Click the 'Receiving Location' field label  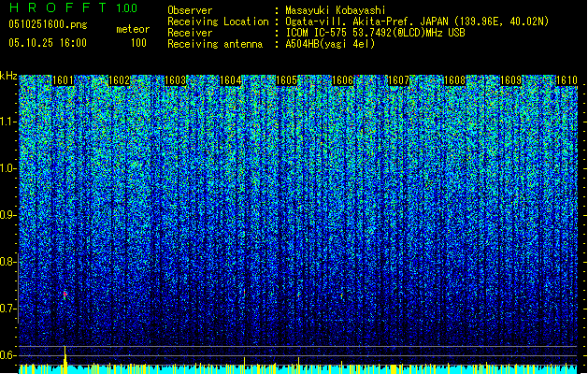coord(218,22)
